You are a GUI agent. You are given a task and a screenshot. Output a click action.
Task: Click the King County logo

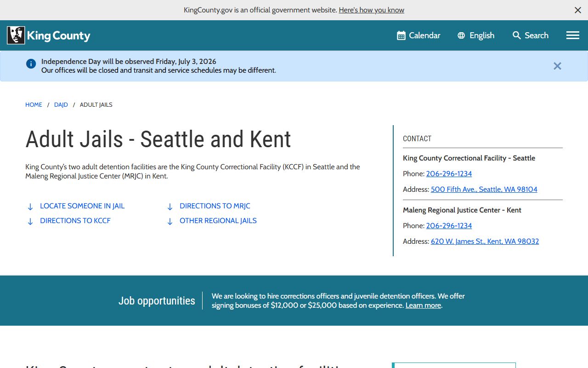click(49, 35)
